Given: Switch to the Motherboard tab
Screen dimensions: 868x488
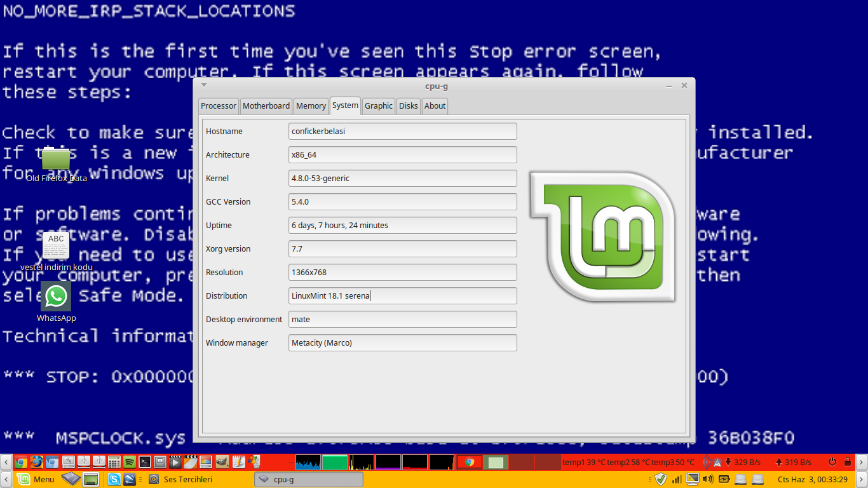Looking at the screenshot, I should pos(266,105).
